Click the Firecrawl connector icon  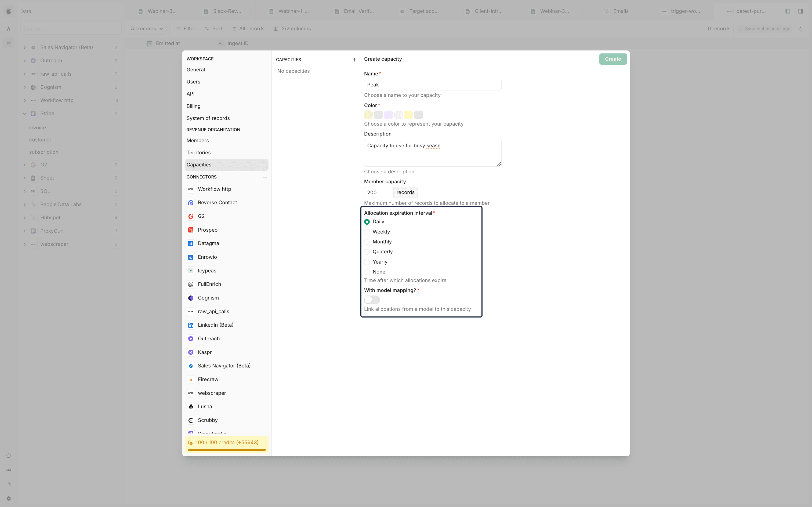click(x=191, y=379)
